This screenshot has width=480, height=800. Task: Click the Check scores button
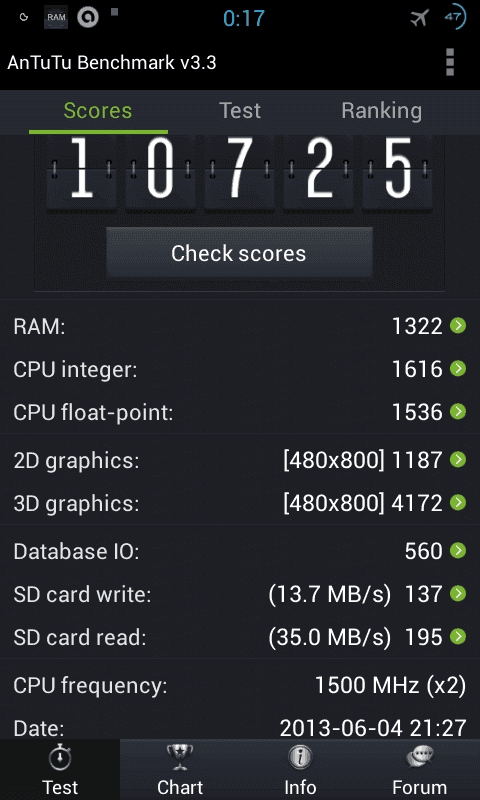239,253
